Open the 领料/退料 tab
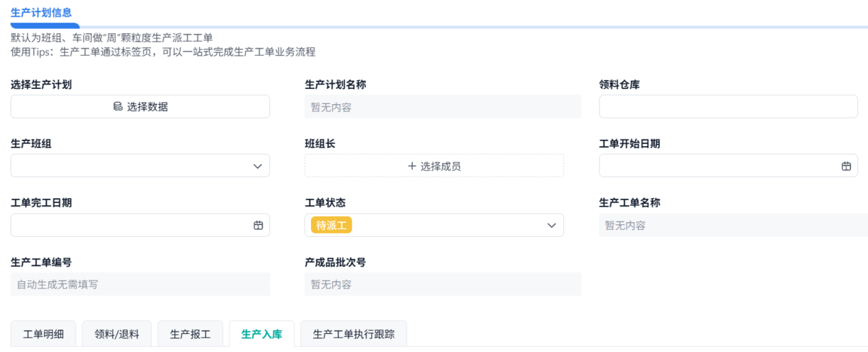This screenshot has width=868, height=352. pos(116,335)
